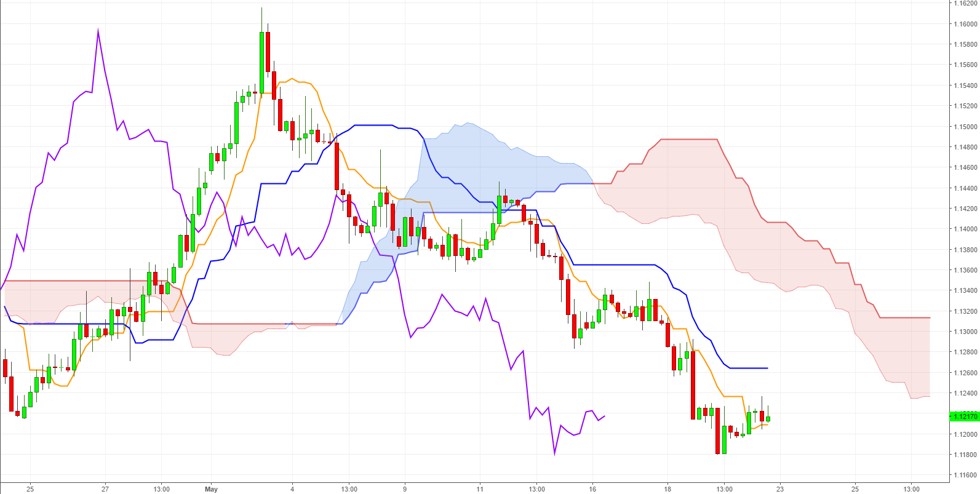Select the tallest green candle at the chart's peak

261,62
